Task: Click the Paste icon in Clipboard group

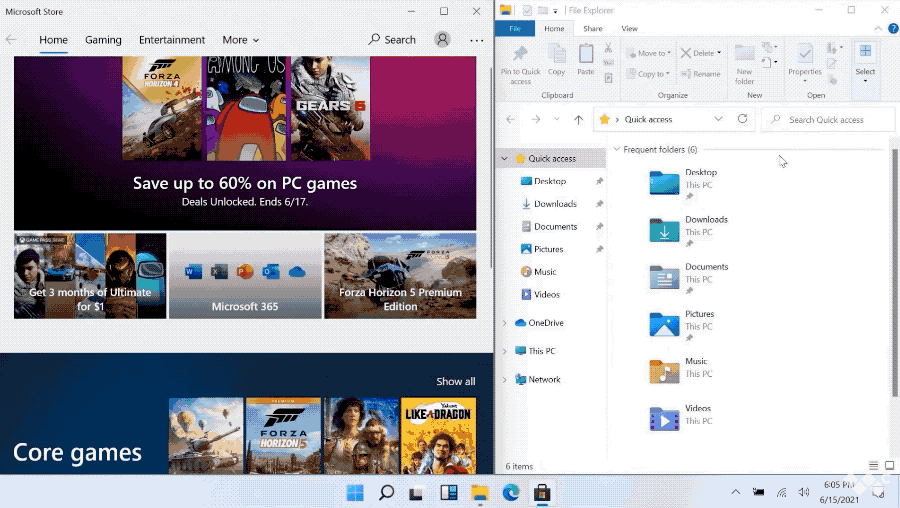Action: pyautogui.click(x=586, y=58)
